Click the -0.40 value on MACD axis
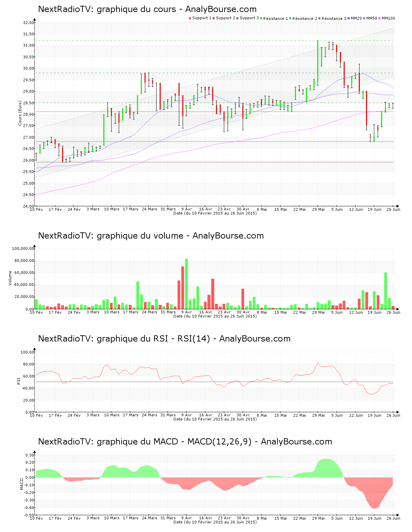Screen dimensions: 412x532 (29, 508)
